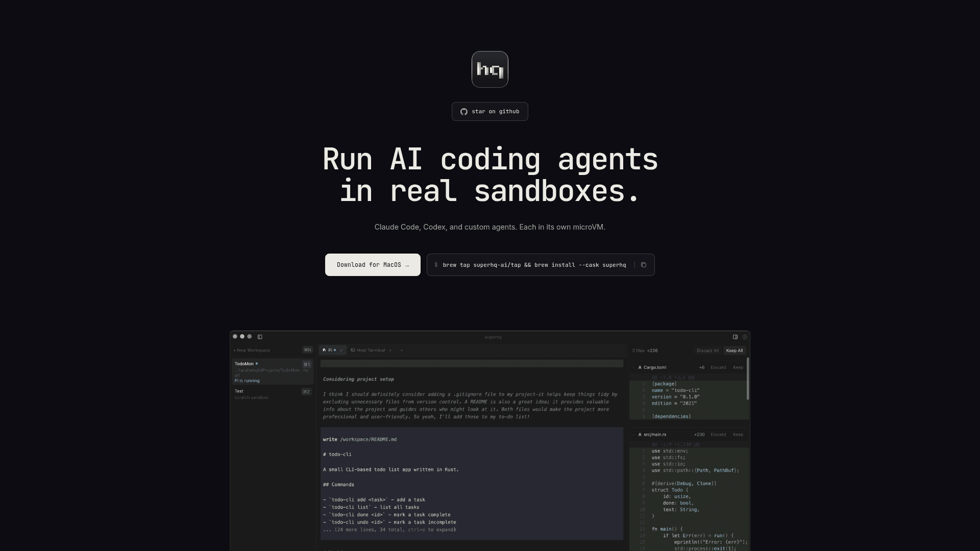Toggle the left sidebar panel icon
Screen dimensions: 980x551
tap(260, 337)
